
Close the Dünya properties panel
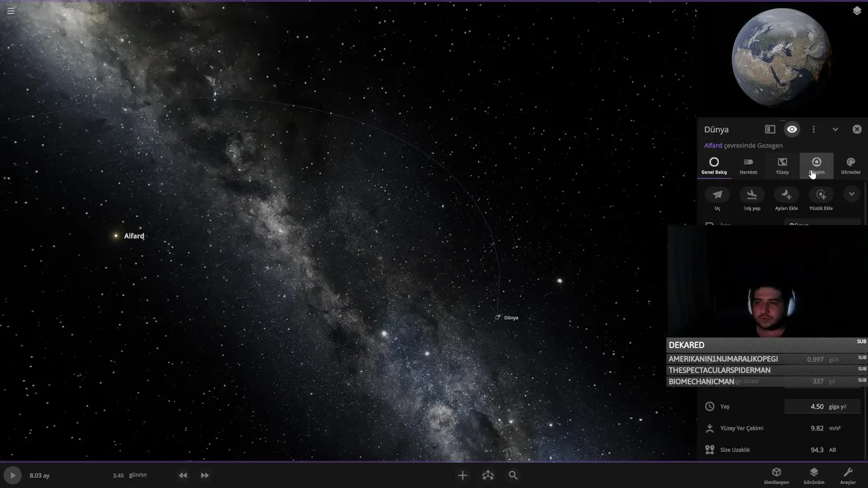point(857,129)
